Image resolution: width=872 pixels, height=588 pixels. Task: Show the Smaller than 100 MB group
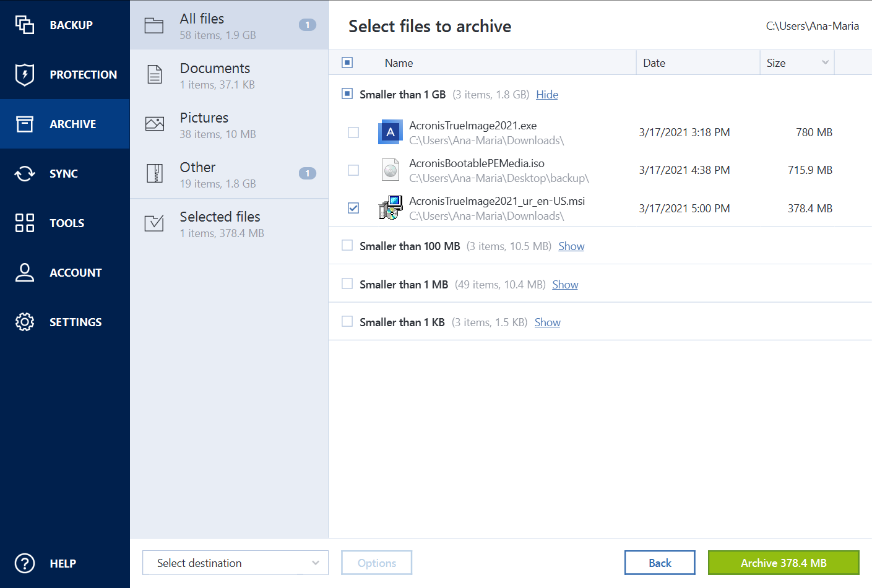[x=571, y=246]
